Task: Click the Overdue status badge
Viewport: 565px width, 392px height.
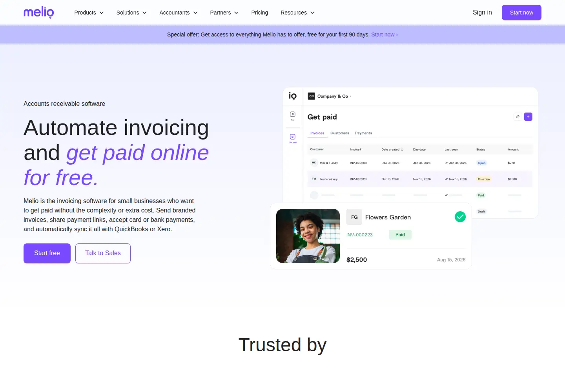Action: click(x=484, y=179)
